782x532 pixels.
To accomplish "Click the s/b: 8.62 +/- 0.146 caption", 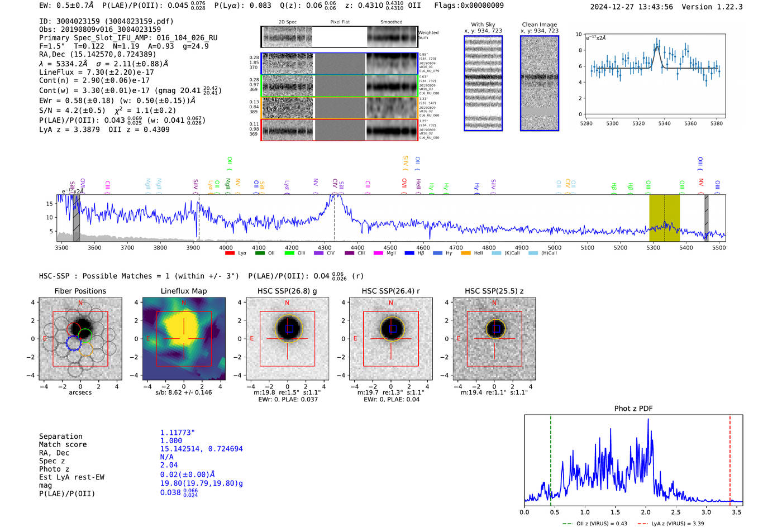I will coord(184,392).
